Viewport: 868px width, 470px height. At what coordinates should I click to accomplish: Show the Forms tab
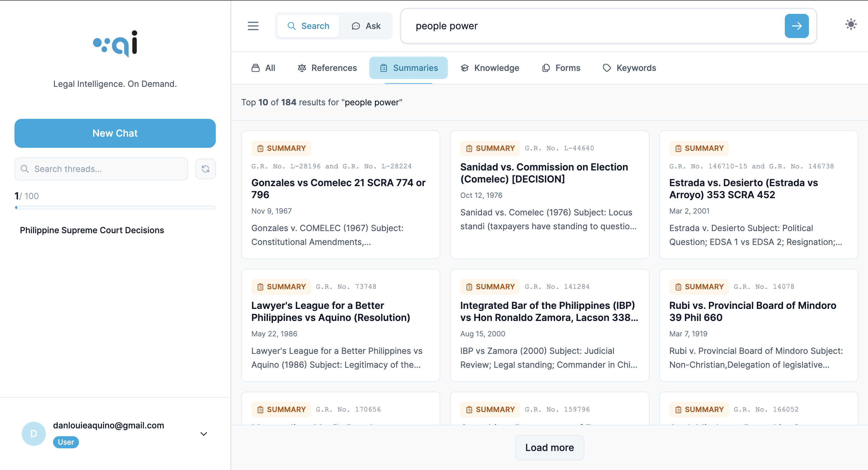point(561,68)
